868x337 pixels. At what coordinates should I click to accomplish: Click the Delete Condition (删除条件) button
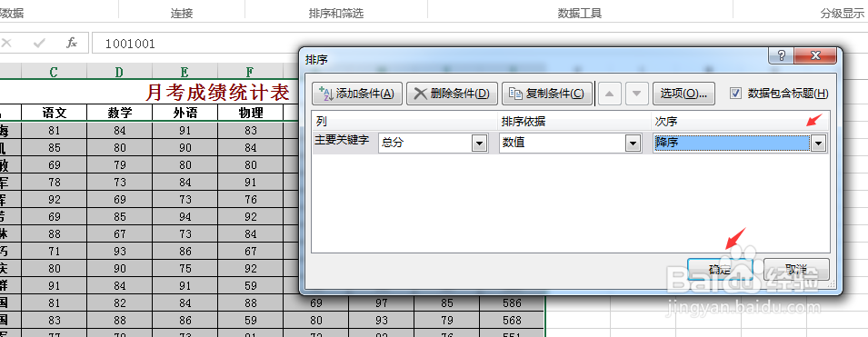click(452, 94)
